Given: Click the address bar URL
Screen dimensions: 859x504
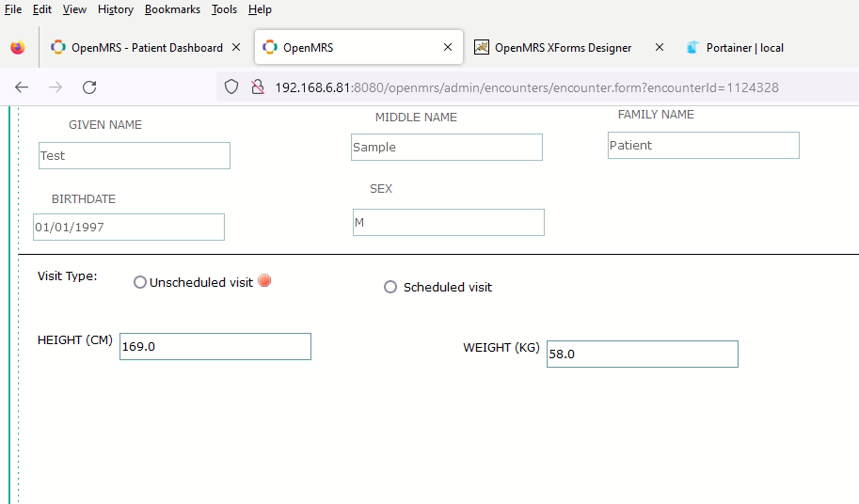Looking at the screenshot, I should coord(527,87).
